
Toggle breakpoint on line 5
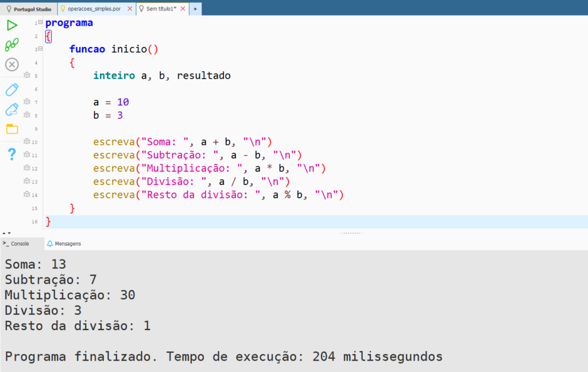(x=26, y=75)
